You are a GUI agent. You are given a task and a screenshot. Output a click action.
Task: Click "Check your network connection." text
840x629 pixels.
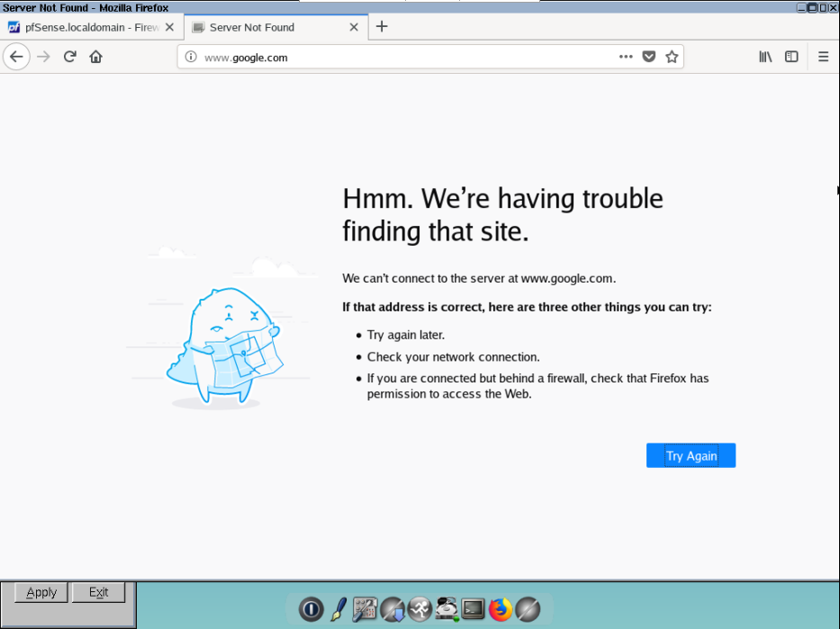pyautogui.click(x=453, y=357)
